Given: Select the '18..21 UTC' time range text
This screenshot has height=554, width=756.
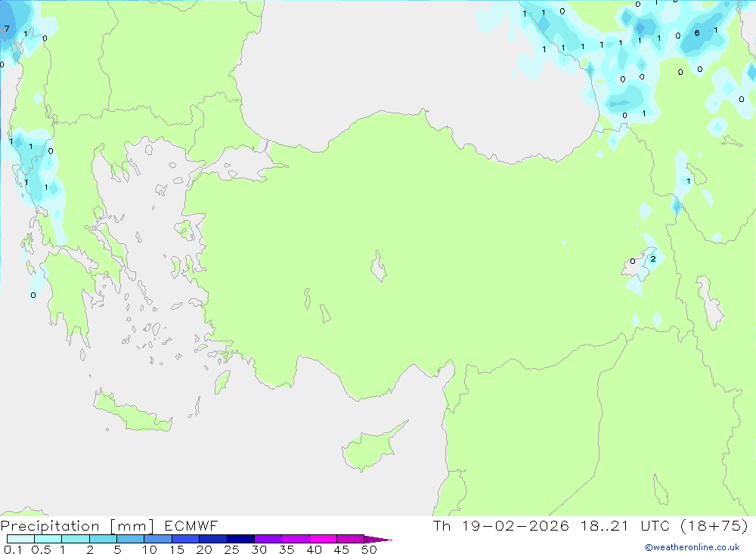Looking at the screenshot, I should 627,525.
